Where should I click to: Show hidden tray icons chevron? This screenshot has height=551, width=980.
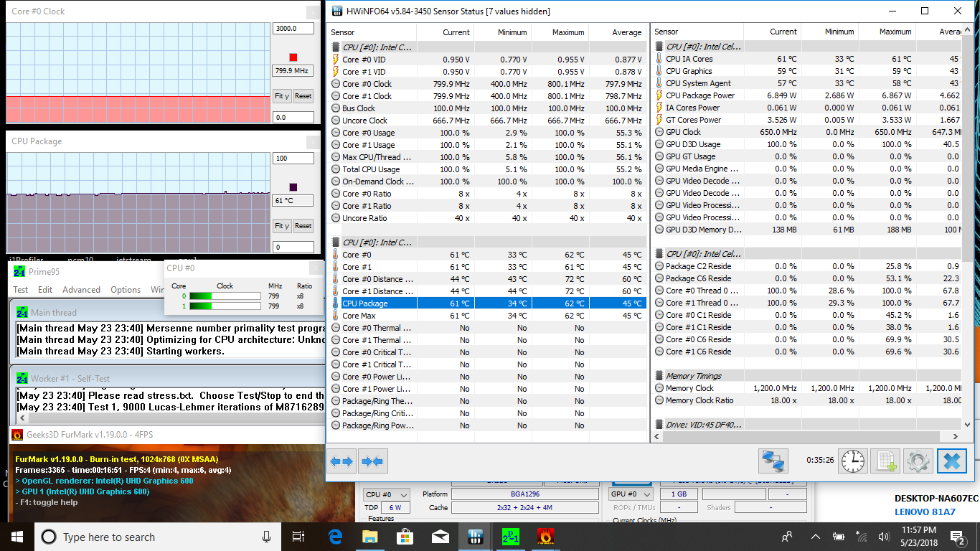point(815,537)
